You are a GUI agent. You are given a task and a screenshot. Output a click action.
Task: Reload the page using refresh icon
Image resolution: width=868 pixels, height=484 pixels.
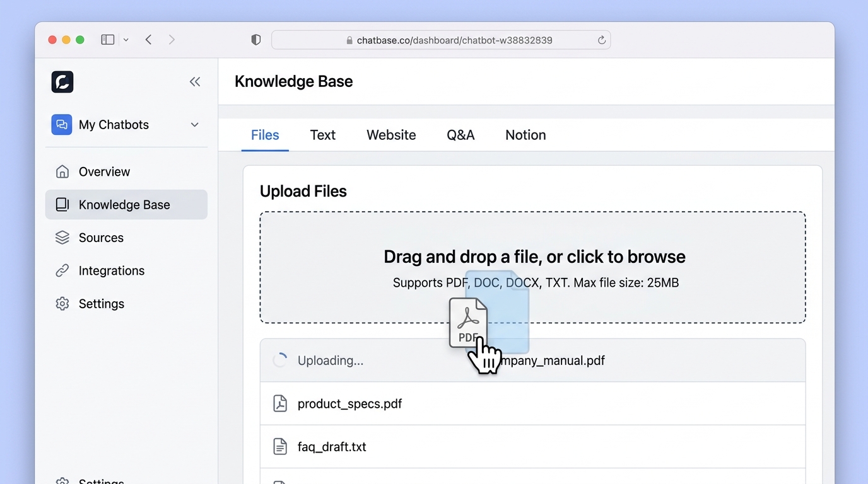[601, 40]
